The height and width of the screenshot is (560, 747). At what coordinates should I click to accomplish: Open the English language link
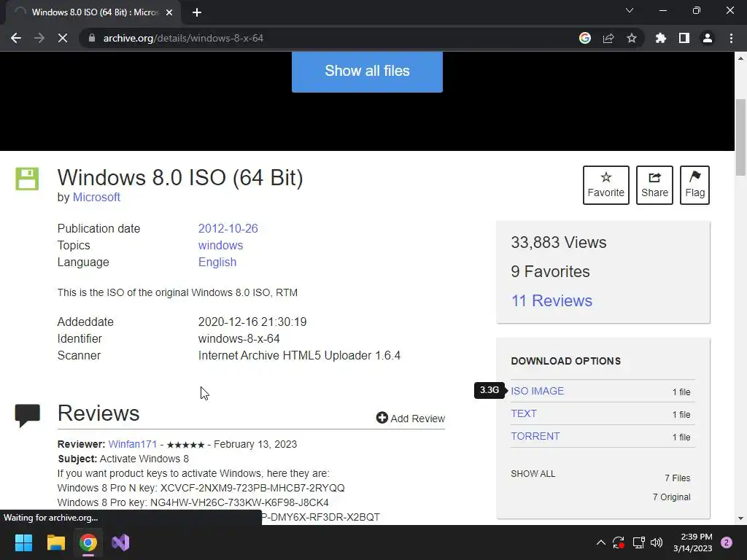coord(217,262)
